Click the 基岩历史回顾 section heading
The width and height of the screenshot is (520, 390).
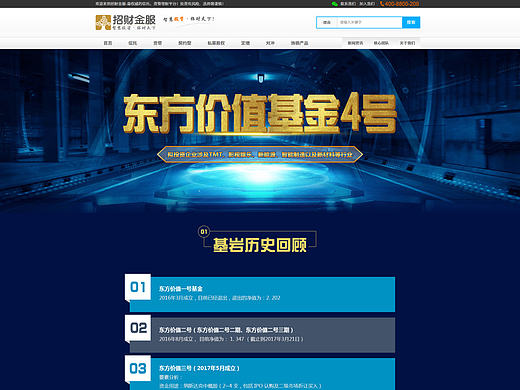click(260, 245)
